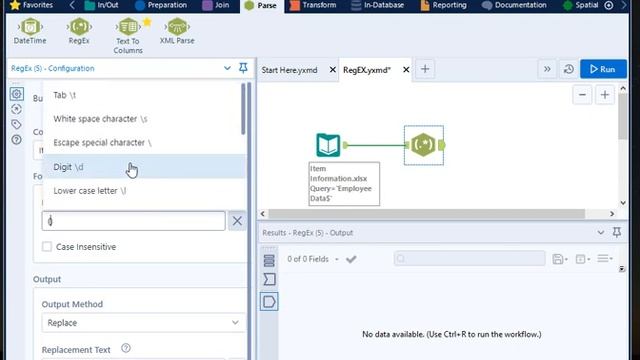Open the Join palette tab
Viewport: 640px width, 360px height.
tap(216, 5)
